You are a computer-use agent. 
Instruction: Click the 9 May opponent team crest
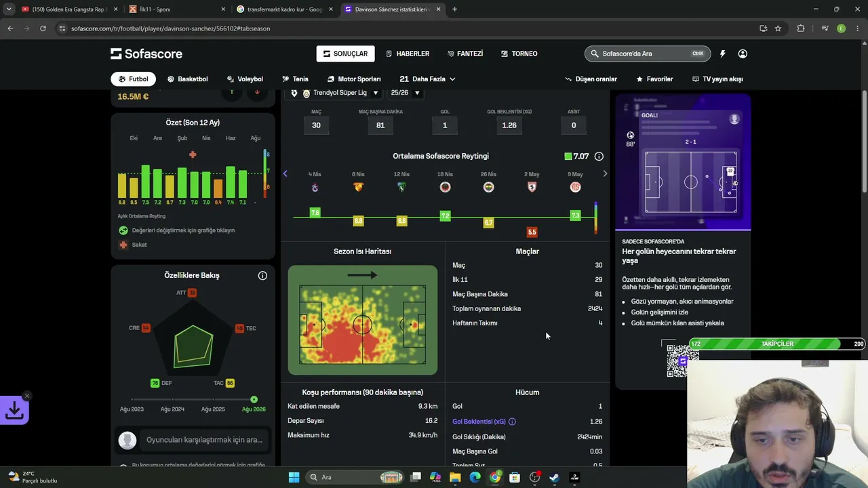(575, 187)
